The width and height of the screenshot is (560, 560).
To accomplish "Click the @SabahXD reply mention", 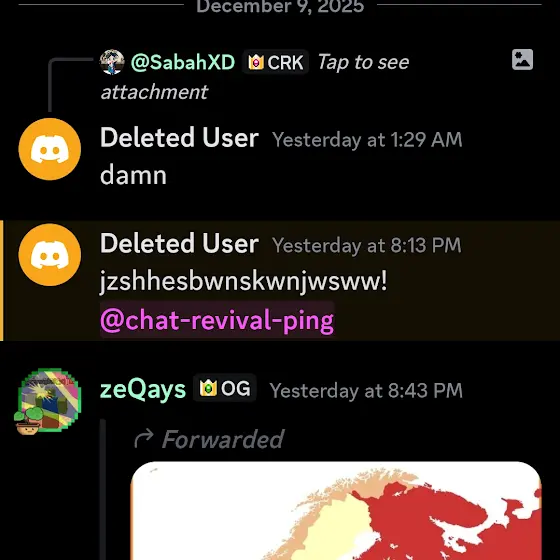I will [x=182, y=62].
